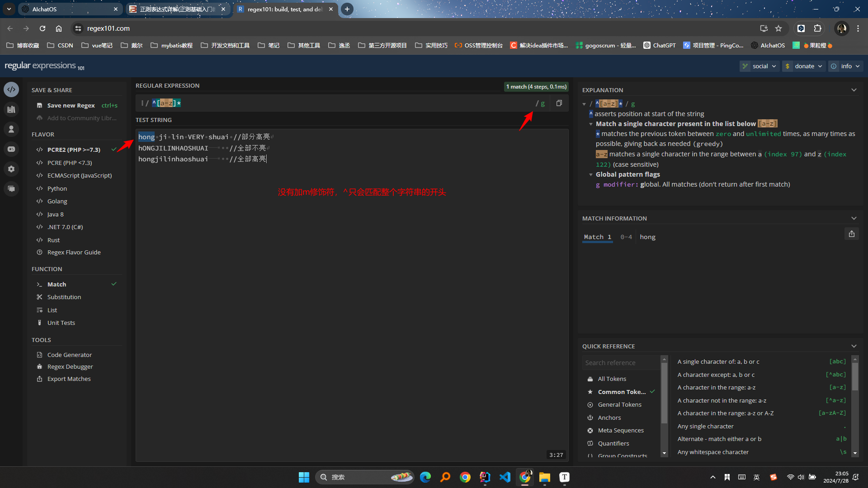Click the Search reference input field

pyautogui.click(x=620, y=362)
